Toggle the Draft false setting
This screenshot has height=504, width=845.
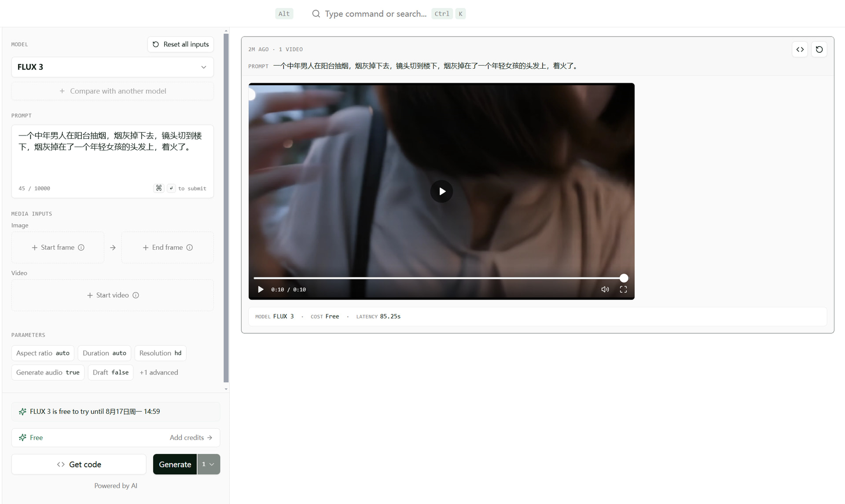click(x=110, y=373)
